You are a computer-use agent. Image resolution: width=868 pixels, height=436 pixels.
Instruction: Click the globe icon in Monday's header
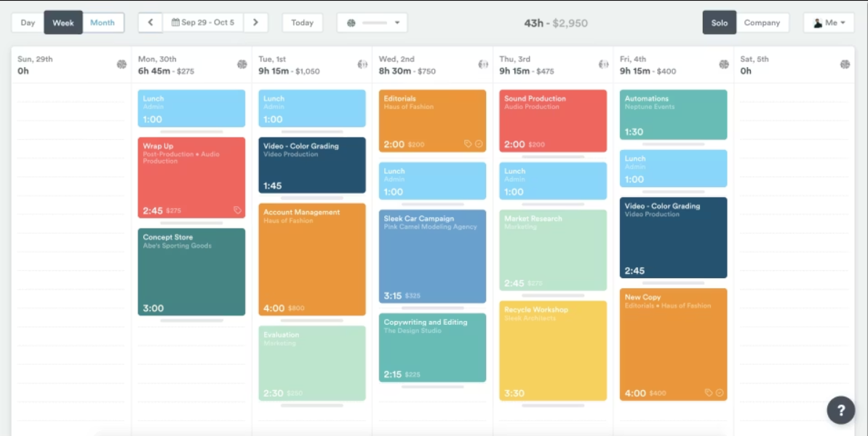tap(242, 65)
